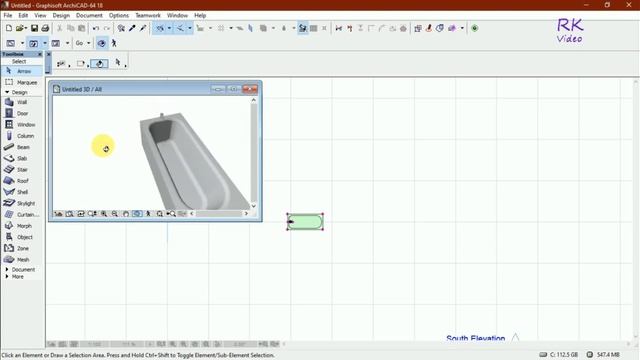This screenshot has height=360, width=640.
Task: Select the Arrow tool
Action: coord(21,71)
